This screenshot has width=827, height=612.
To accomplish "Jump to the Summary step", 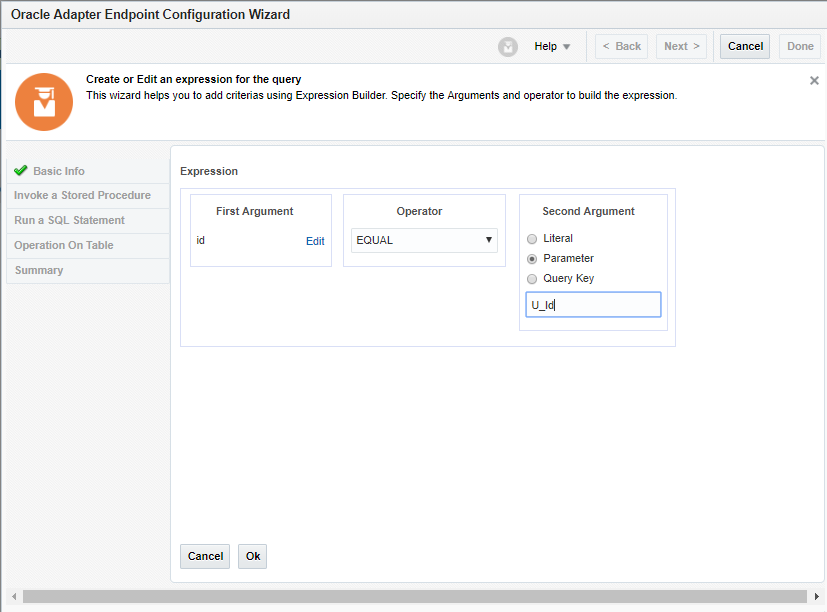I will point(39,270).
